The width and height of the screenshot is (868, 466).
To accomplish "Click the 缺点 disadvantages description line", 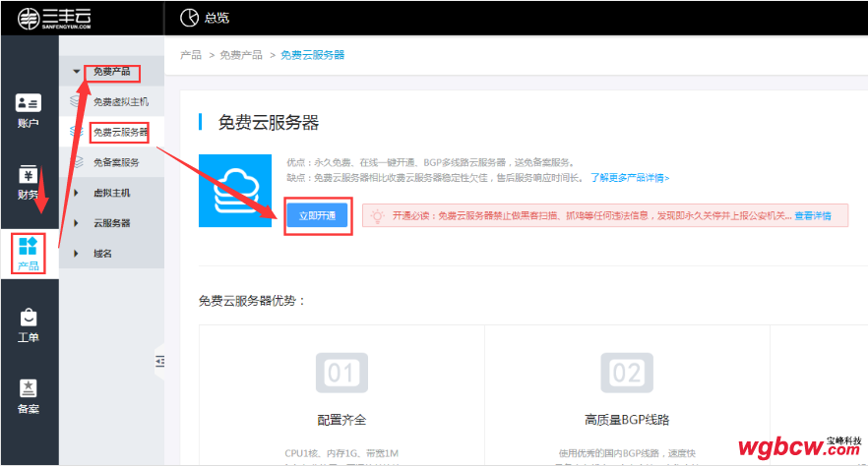I will (x=434, y=178).
